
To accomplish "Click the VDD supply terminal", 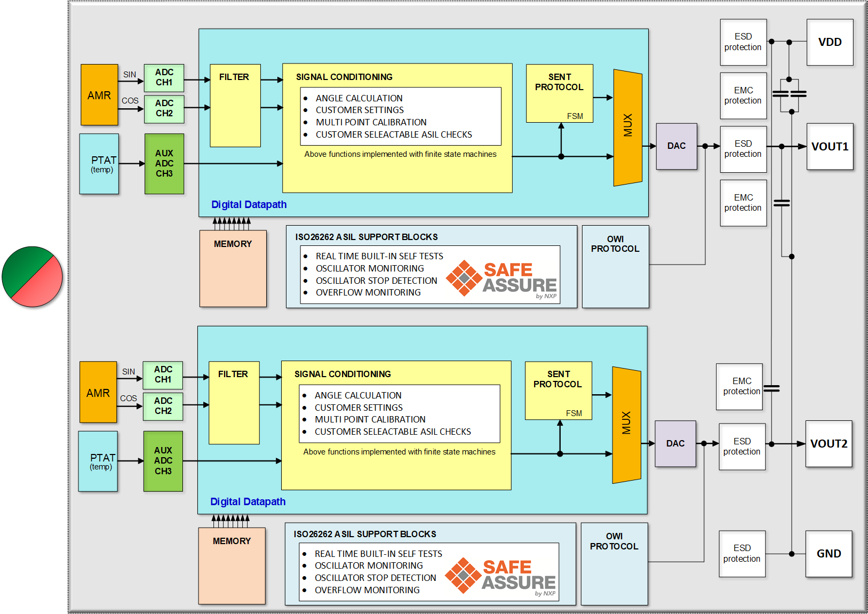I will [830, 42].
